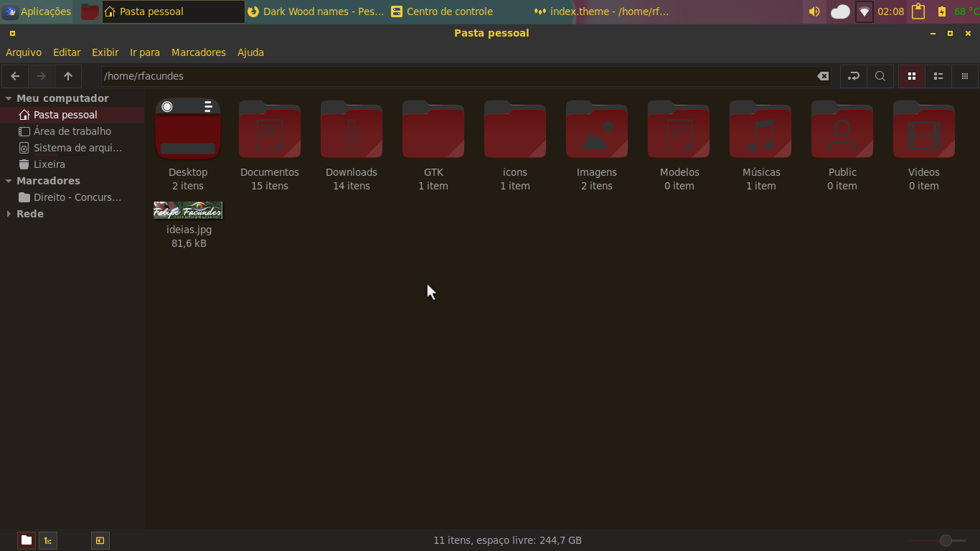Select the Desktop folder icon
980x551 pixels.
click(188, 129)
